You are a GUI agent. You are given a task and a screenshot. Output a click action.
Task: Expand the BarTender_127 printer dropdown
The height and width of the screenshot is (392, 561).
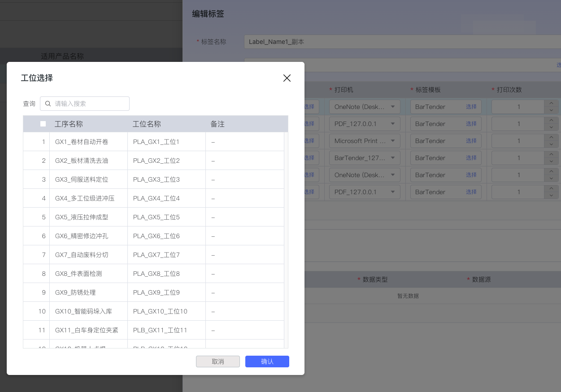point(365,158)
